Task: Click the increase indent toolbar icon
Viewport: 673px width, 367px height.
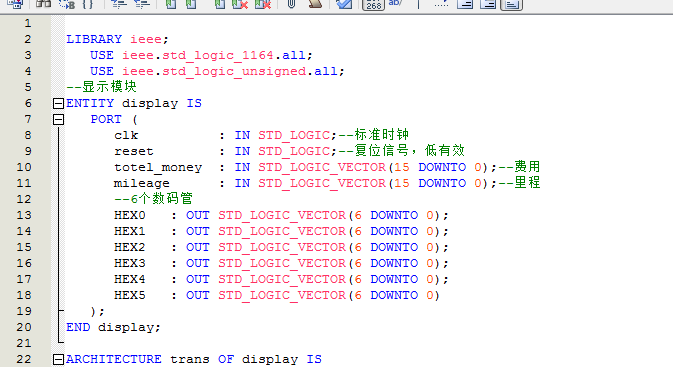Action: tap(118, 4)
